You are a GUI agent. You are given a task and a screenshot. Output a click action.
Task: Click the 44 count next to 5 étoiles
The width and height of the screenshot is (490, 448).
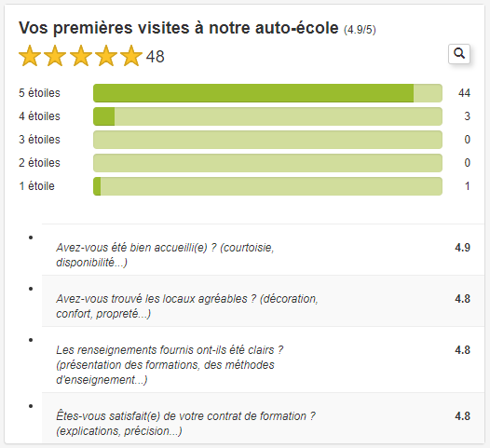coord(464,93)
